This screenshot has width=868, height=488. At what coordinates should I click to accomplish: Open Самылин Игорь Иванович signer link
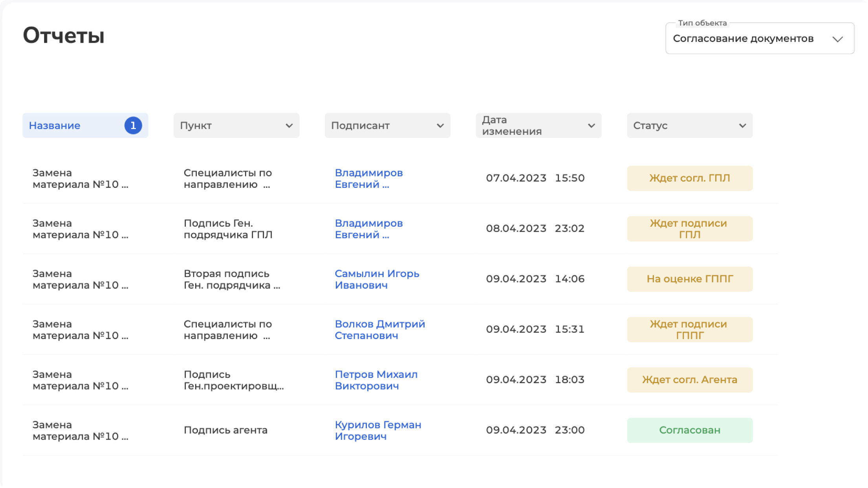pos(376,279)
